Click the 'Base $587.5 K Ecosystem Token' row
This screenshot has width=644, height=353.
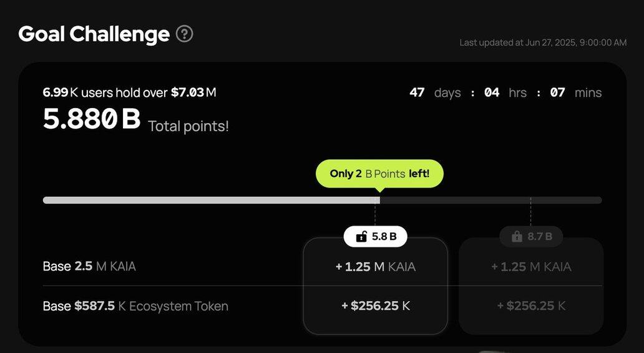(x=135, y=306)
